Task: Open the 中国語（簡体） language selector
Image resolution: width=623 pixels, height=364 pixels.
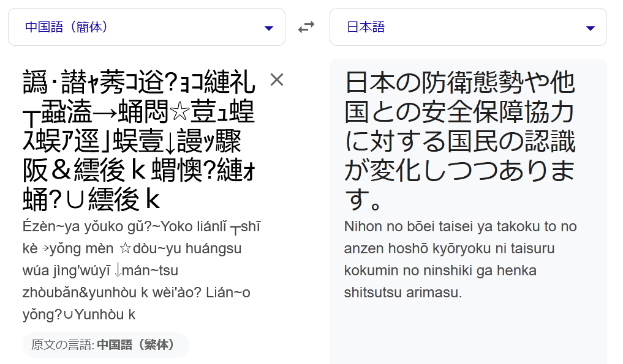Action: click(x=146, y=27)
